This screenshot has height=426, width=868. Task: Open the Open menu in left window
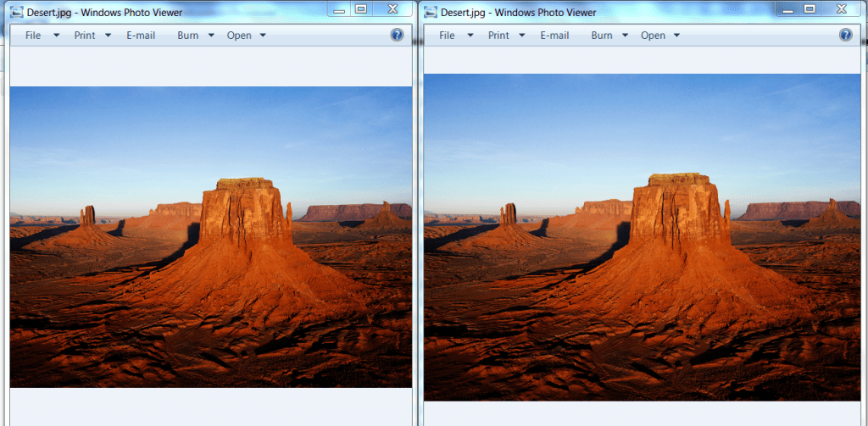(x=239, y=36)
